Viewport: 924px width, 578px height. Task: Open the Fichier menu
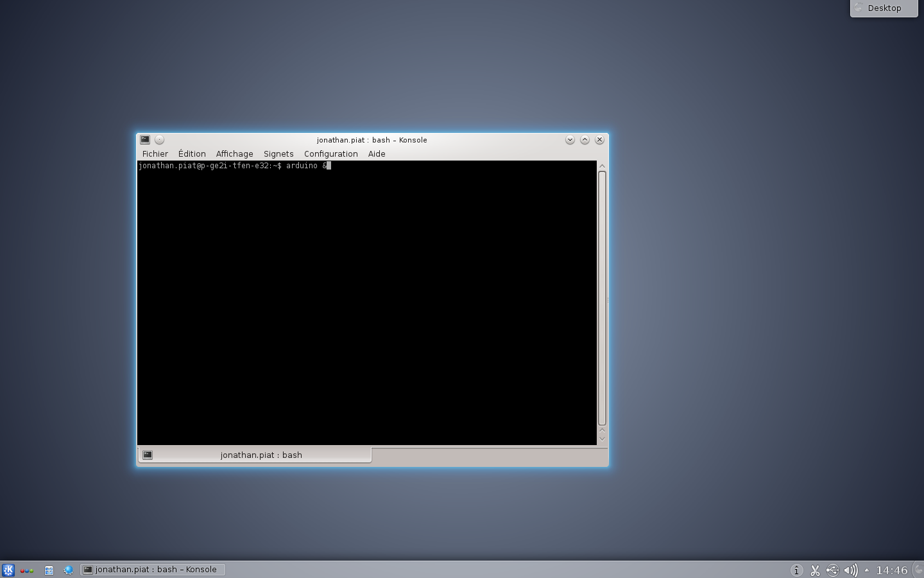[155, 153]
